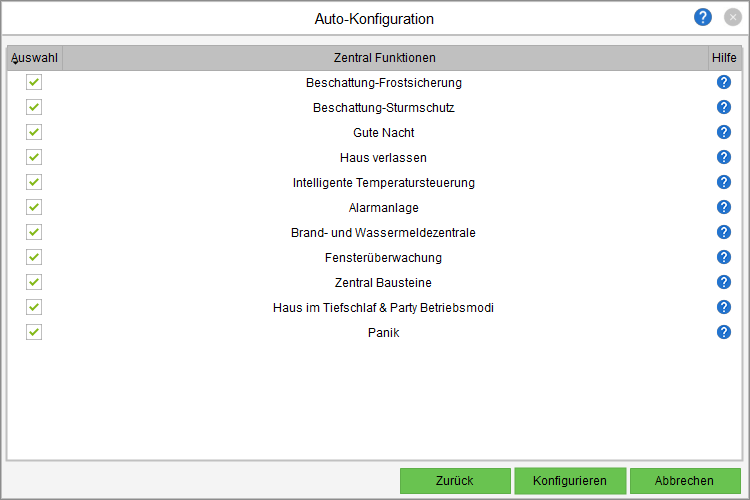Disable the Gute Nacht checkbox
Viewport: 750px width, 500px height.
click(x=34, y=132)
